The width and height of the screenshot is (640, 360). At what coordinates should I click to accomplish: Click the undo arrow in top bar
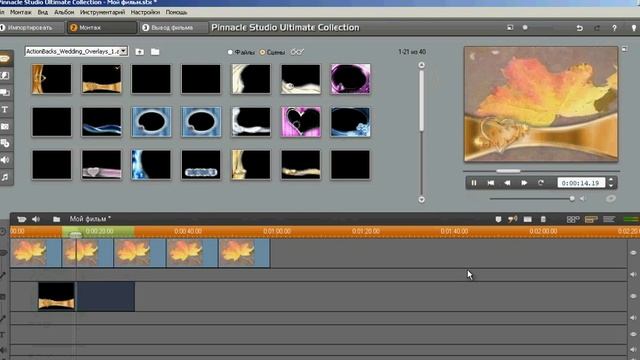[580, 28]
